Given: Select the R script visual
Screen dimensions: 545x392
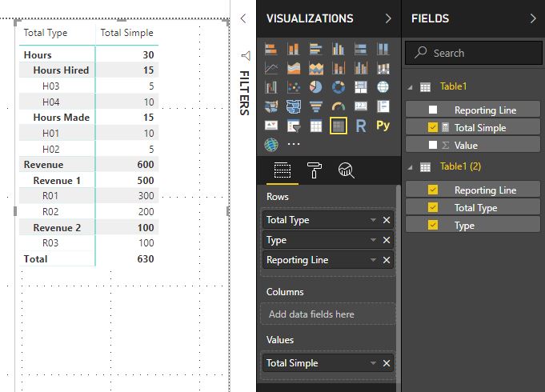Looking at the screenshot, I should click(360, 126).
